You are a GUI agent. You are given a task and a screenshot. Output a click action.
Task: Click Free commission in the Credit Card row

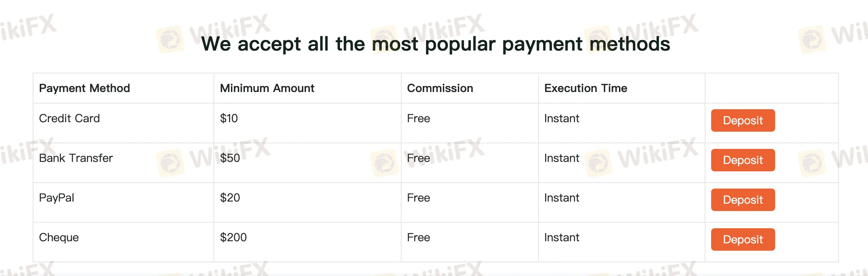[419, 118]
